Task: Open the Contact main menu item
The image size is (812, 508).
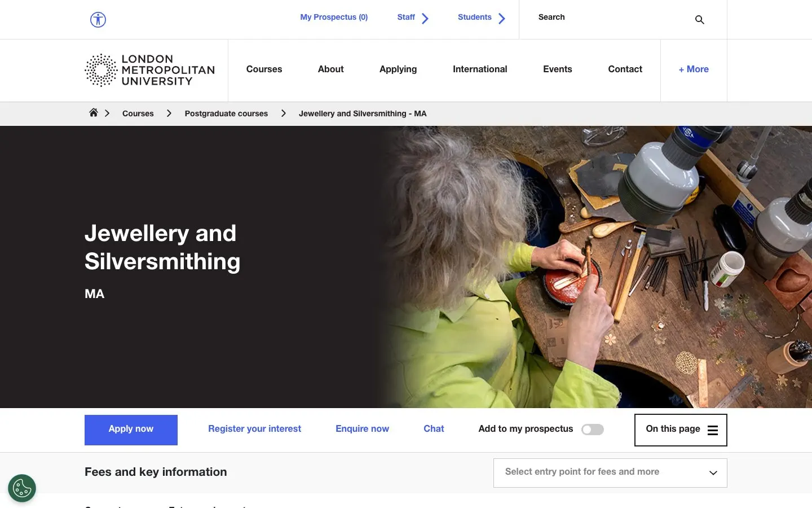Action: (625, 69)
